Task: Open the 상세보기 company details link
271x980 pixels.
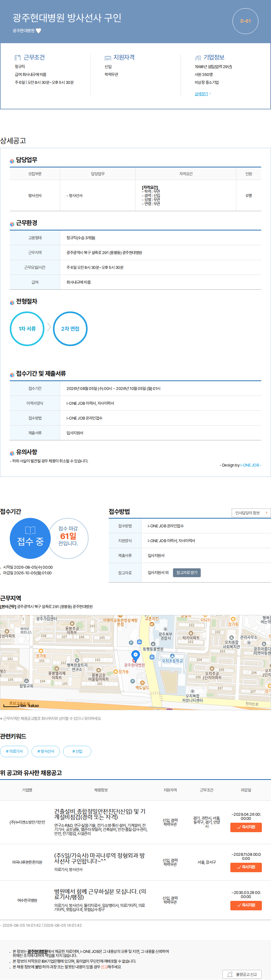Action: point(201,94)
